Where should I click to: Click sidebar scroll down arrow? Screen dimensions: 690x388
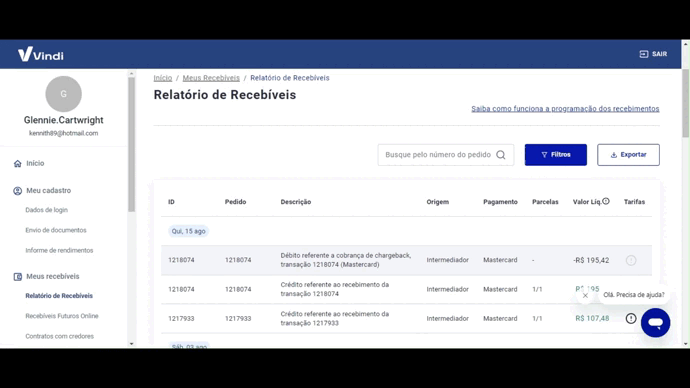point(132,344)
